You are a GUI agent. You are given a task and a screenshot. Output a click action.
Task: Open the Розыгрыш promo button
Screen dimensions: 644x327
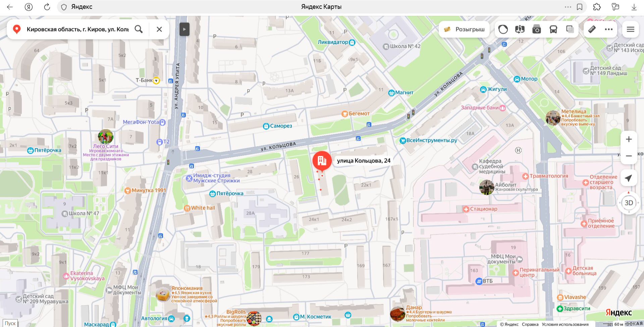(464, 29)
